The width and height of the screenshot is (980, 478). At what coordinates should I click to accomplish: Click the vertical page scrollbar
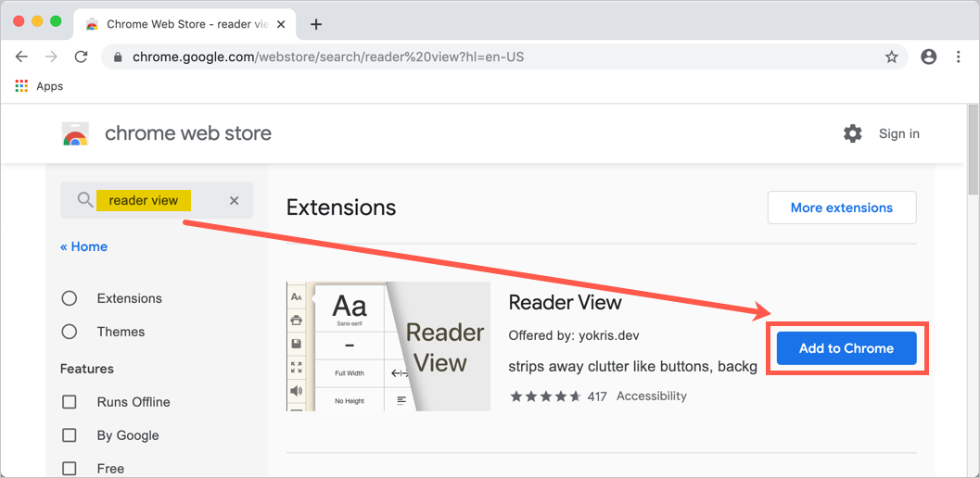974,150
